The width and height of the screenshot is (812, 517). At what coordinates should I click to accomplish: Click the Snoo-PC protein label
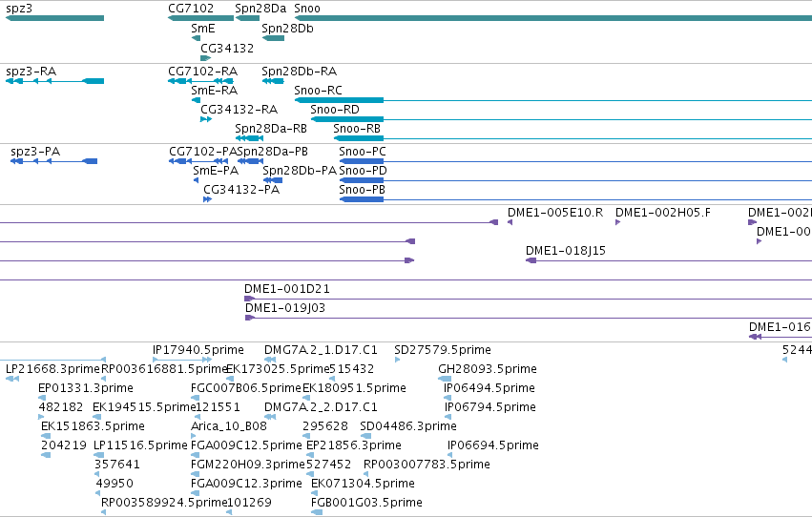(x=363, y=152)
